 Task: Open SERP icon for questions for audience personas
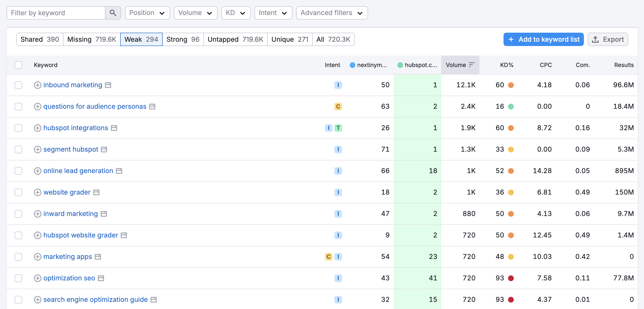[152, 107]
